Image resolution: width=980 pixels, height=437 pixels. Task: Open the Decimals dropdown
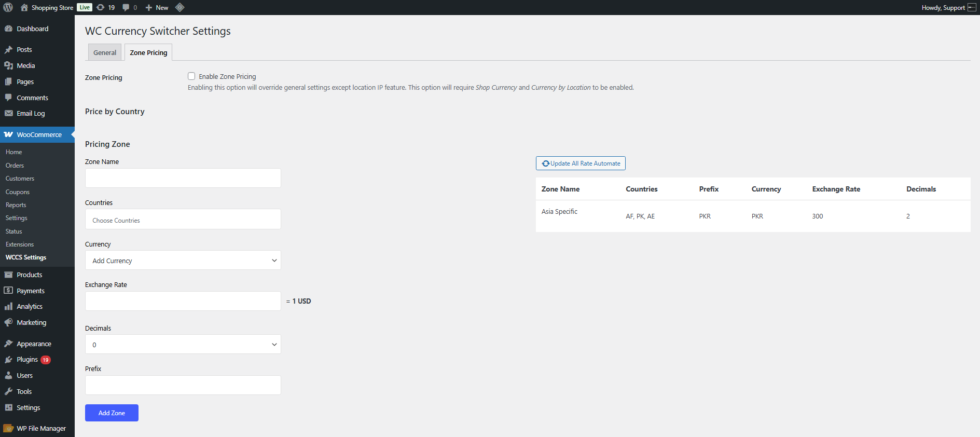click(183, 345)
